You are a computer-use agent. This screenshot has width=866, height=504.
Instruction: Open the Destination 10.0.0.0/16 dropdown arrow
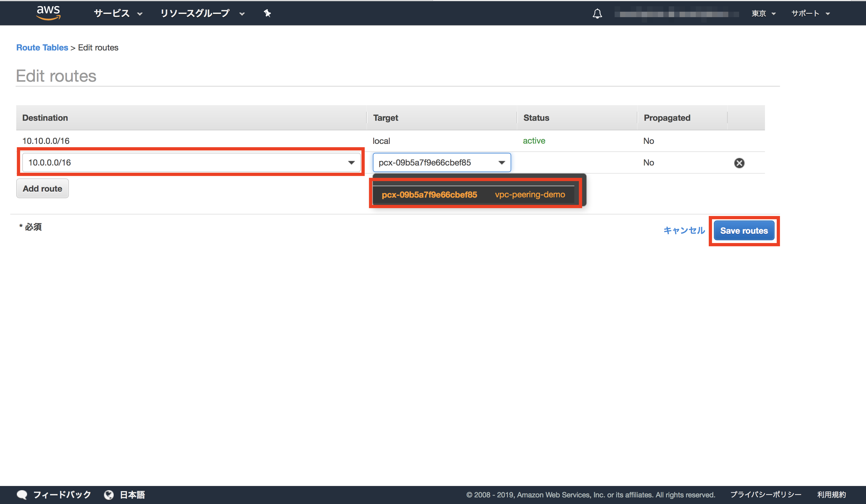pos(351,162)
